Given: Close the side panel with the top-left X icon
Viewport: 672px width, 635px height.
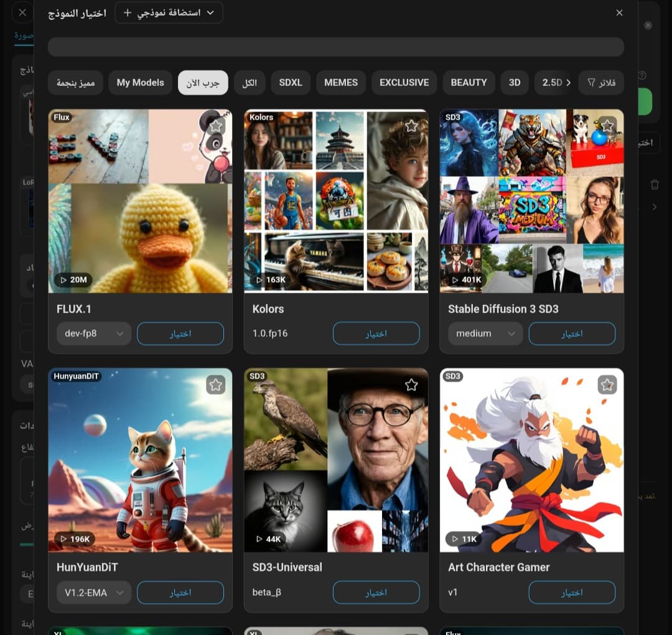Looking at the screenshot, I should click(22, 12).
